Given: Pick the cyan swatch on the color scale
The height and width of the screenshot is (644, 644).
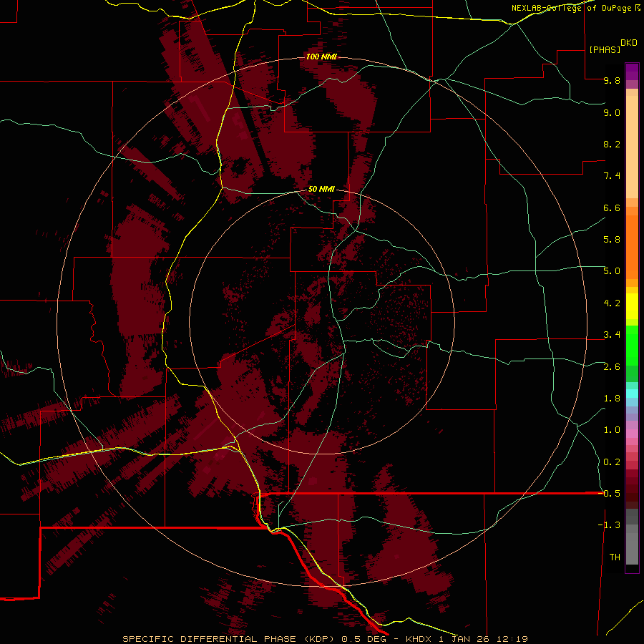Looking at the screenshot, I should pyautogui.click(x=632, y=394).
